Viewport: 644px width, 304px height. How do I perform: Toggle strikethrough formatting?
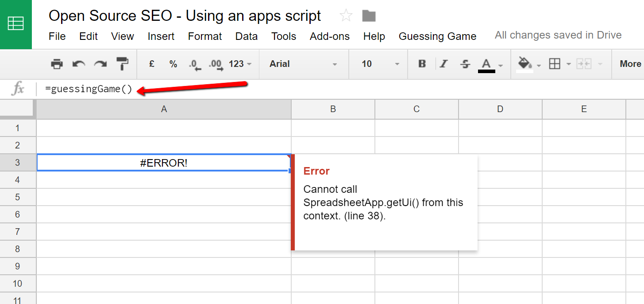[x=465, y=64]
